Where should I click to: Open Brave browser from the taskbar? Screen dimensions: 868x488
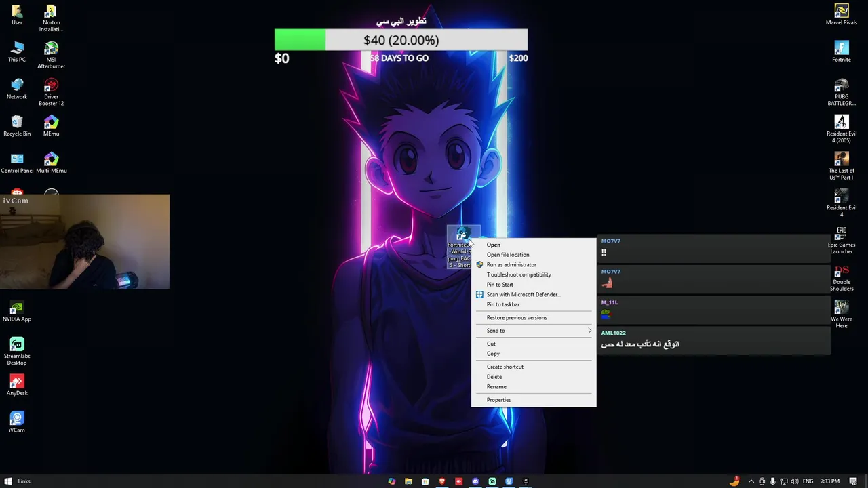pyautogui.click(x=442, y=481)
